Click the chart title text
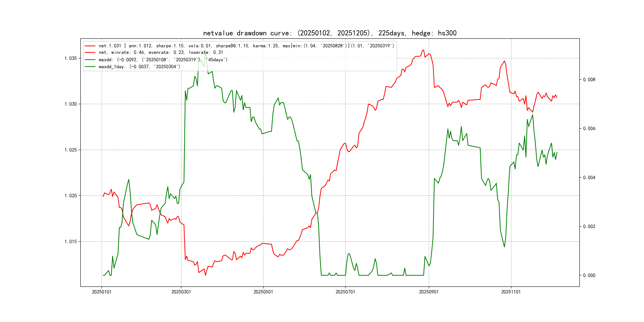The width and height of the screenshot is (644, 322). tap(330, 33)
